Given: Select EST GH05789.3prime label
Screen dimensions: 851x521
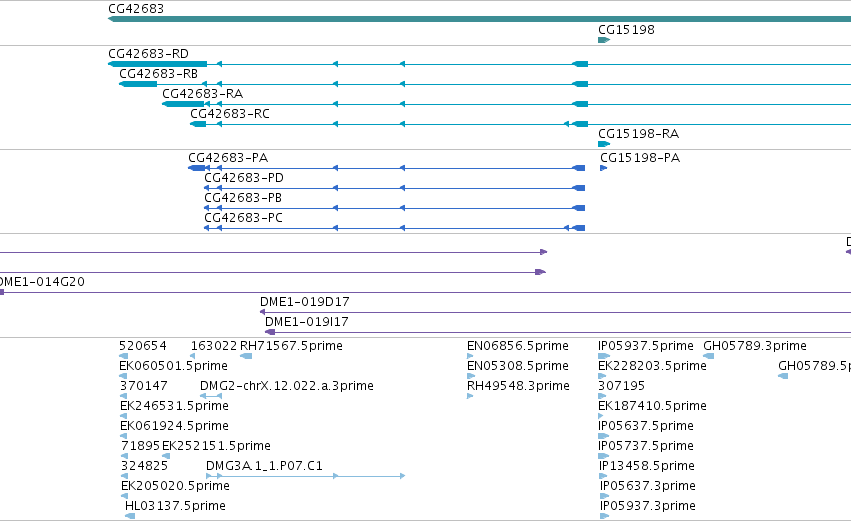Looking at the screenshot, I should [755, 346].
